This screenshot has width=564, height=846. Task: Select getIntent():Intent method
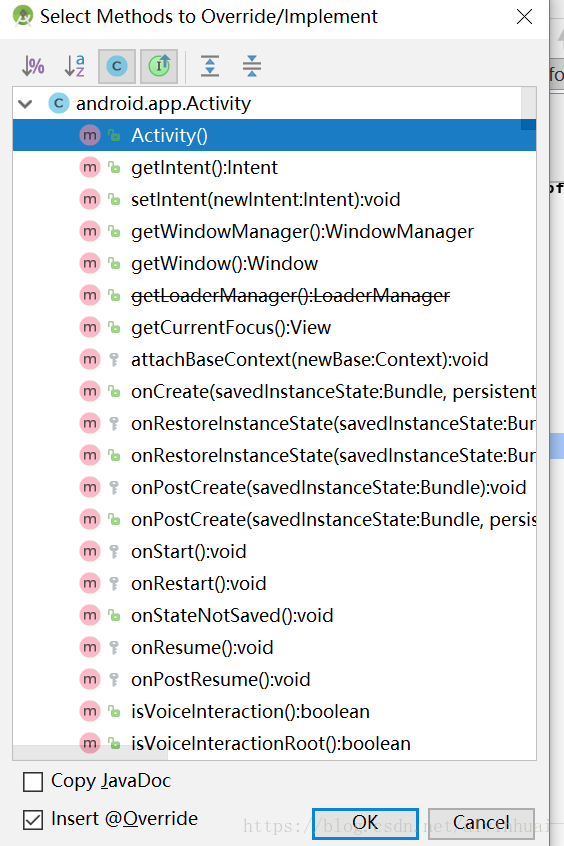click(274, 167)
